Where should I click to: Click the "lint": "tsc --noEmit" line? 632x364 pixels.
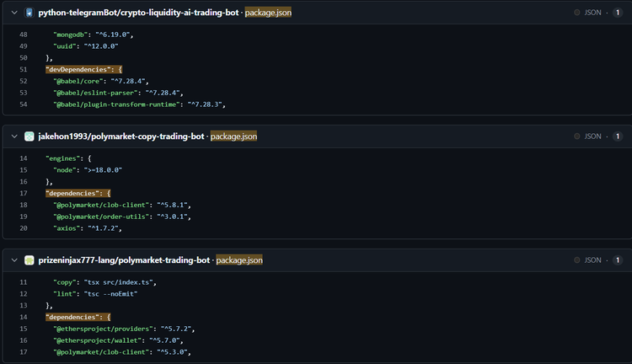pos(95,294)
